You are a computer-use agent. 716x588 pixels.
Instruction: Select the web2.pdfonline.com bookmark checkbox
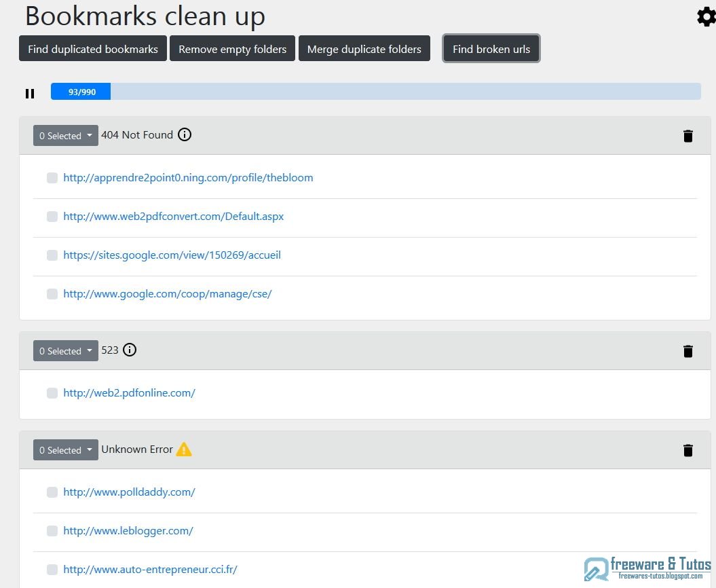tap(52, 392)
